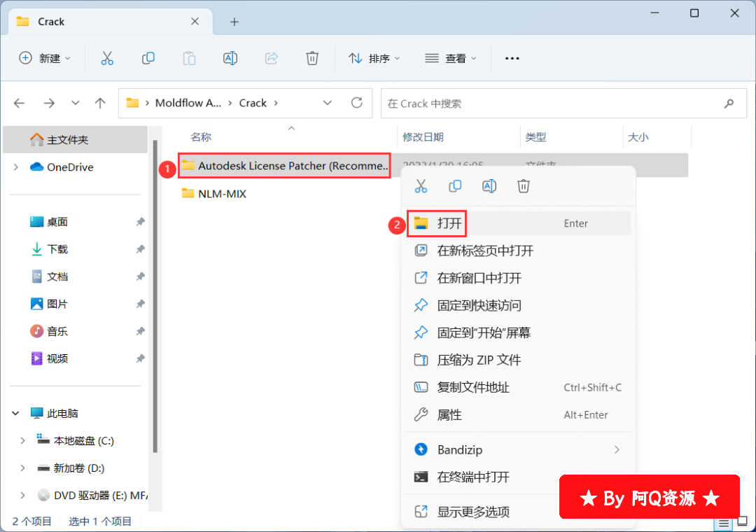
Task: Choose 打开 in the context menu
Action: 519,223
